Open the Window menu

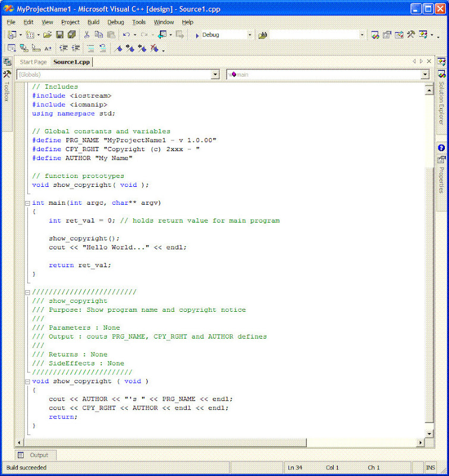[164, 22]
